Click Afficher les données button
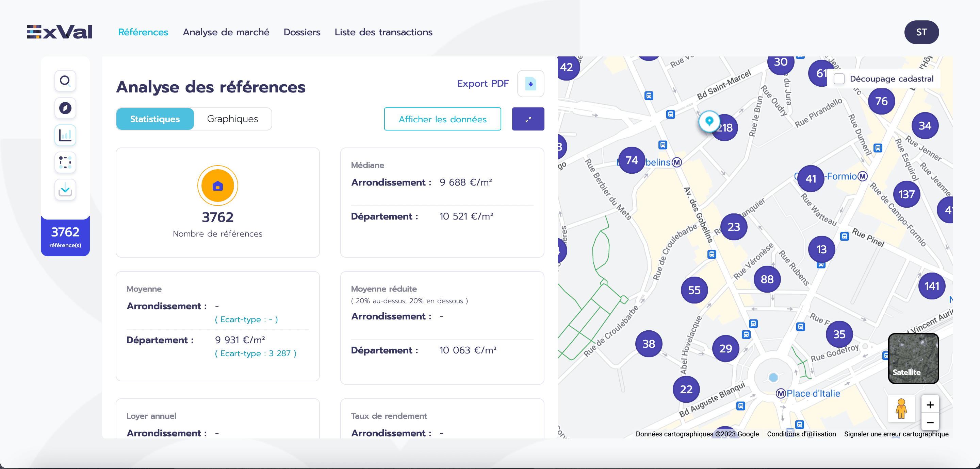 [x=442, y=119]
